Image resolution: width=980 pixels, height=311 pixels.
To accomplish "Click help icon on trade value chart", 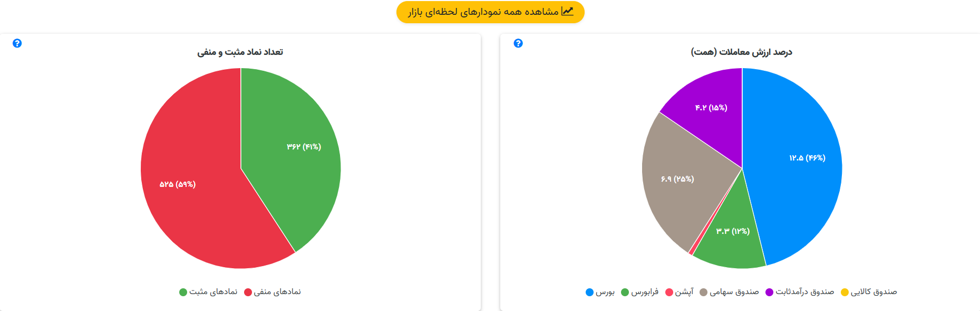I will point(518,43).
